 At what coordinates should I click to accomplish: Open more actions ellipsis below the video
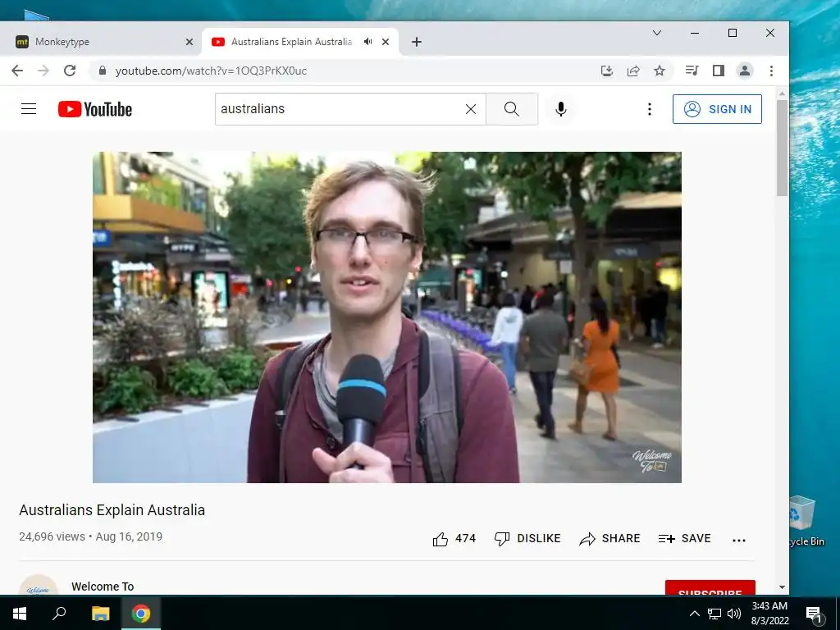point(739,540)
